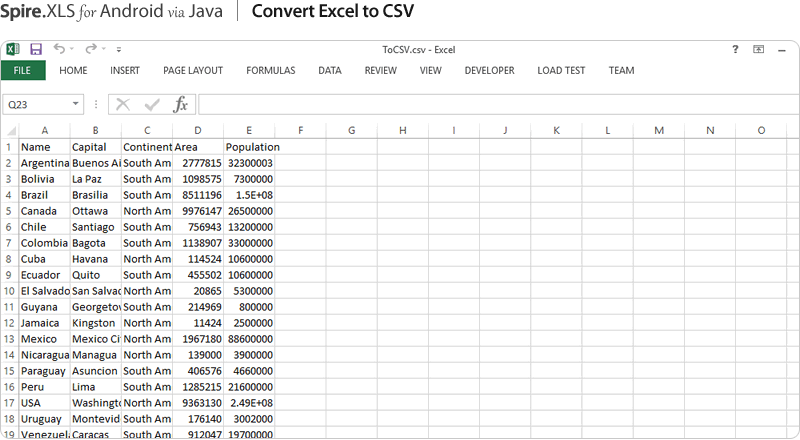Select the LOAD TEST tab
The image size is (800, 440).
pos(561,71)
